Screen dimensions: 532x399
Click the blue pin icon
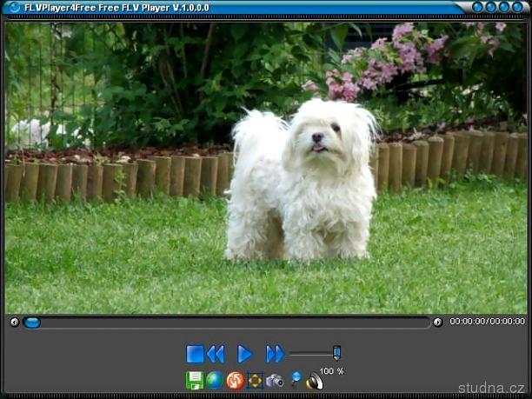coord(296,379)
